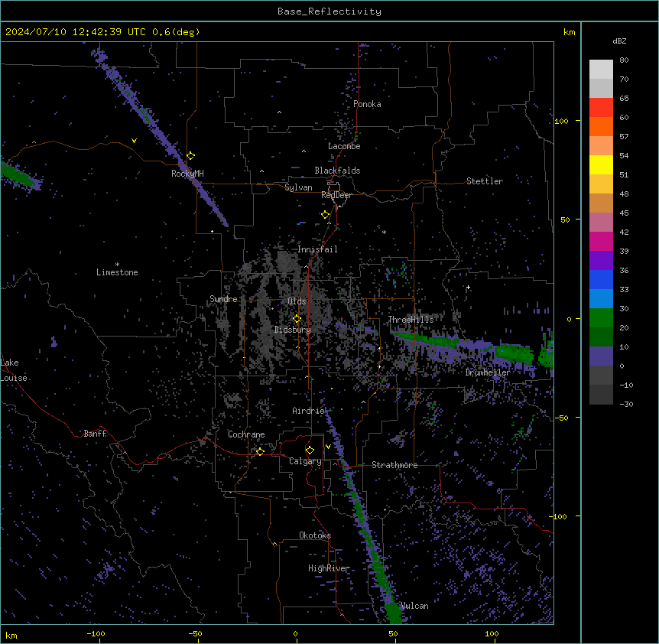
Task: Click the km unit label at top right
Action: [569, 32]
